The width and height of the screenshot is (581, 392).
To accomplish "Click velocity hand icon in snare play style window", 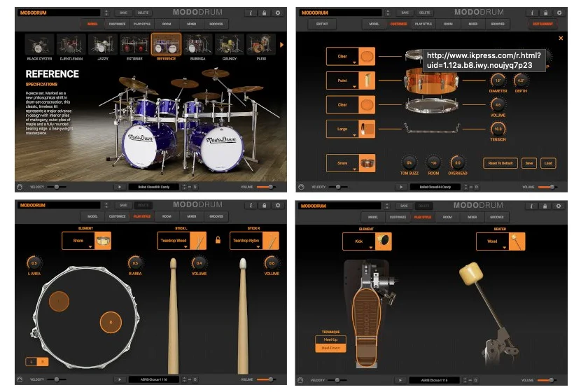I will [x=20, y=379].
